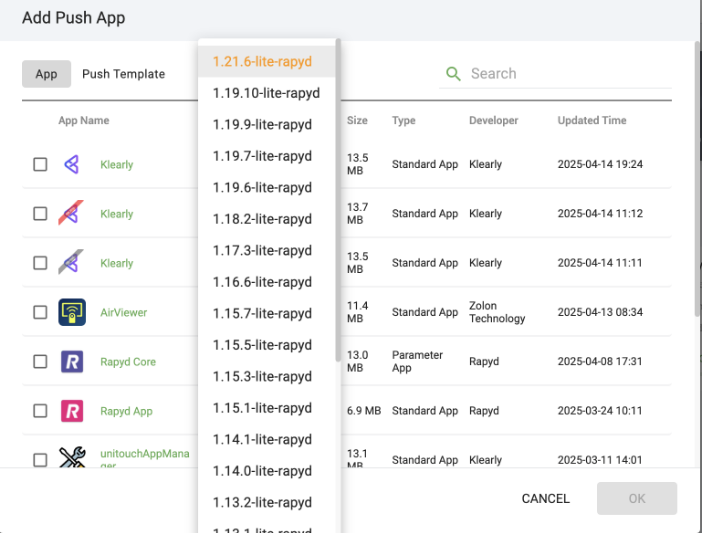Click the purple Klearly icon updated 19:24
The image size is (702, 534).
72,164
